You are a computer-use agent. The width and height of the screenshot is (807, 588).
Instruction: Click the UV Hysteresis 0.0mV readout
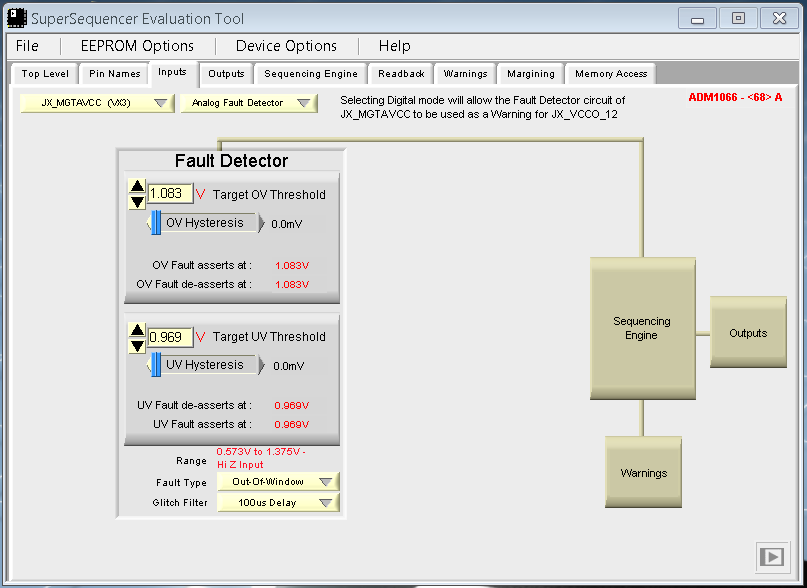coord(288,366)
